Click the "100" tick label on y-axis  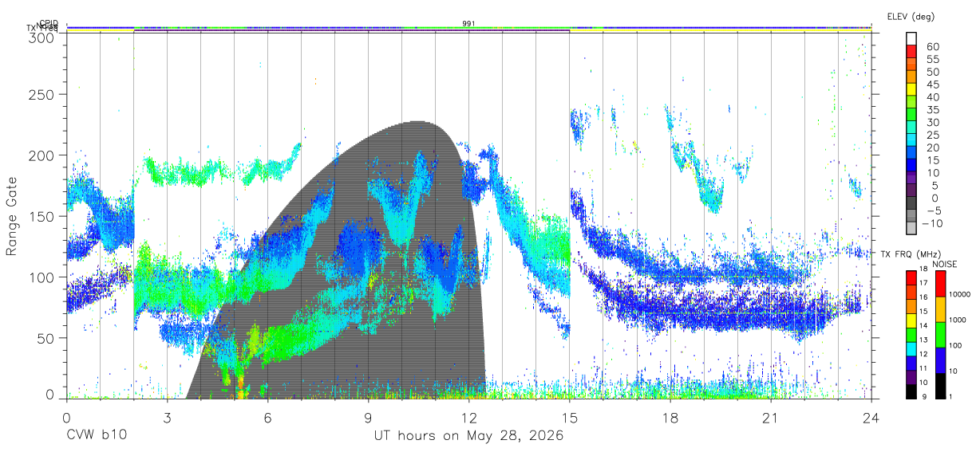pos(41,277)
